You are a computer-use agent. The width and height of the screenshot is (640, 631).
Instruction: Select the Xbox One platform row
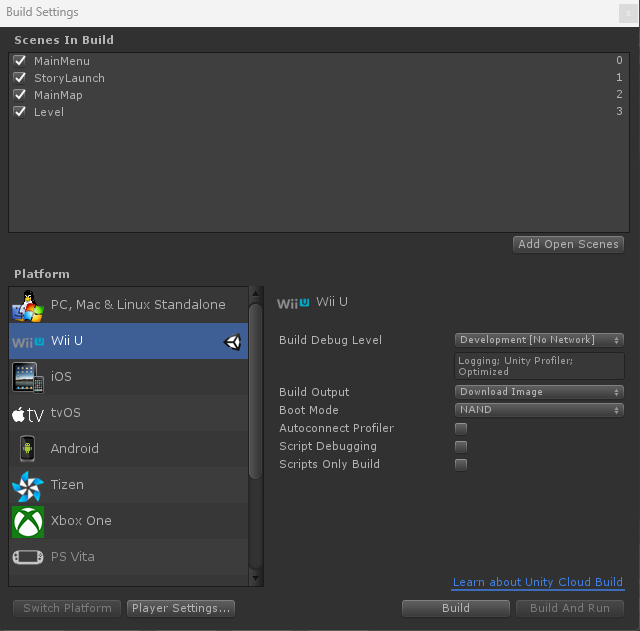tap(128, 521)
